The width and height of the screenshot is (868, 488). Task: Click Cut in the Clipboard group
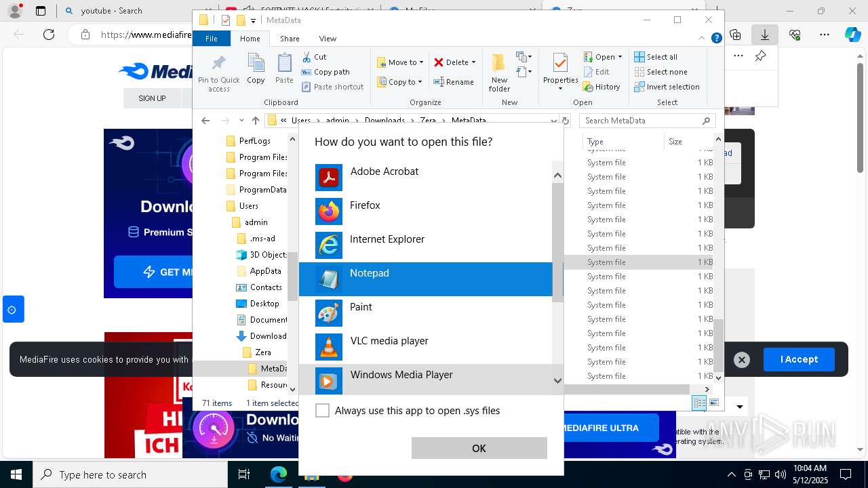point(314,57)
